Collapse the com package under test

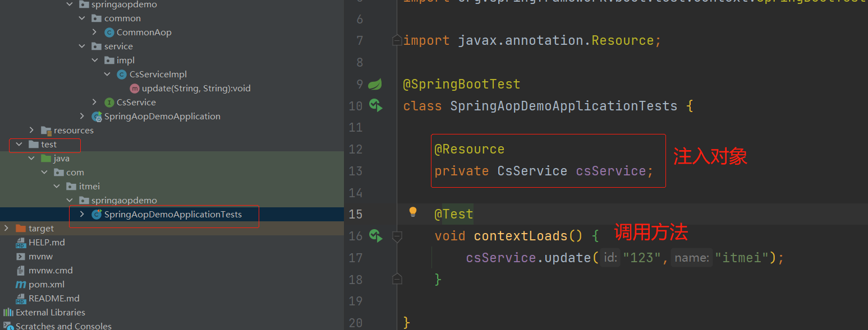(44, 173)
